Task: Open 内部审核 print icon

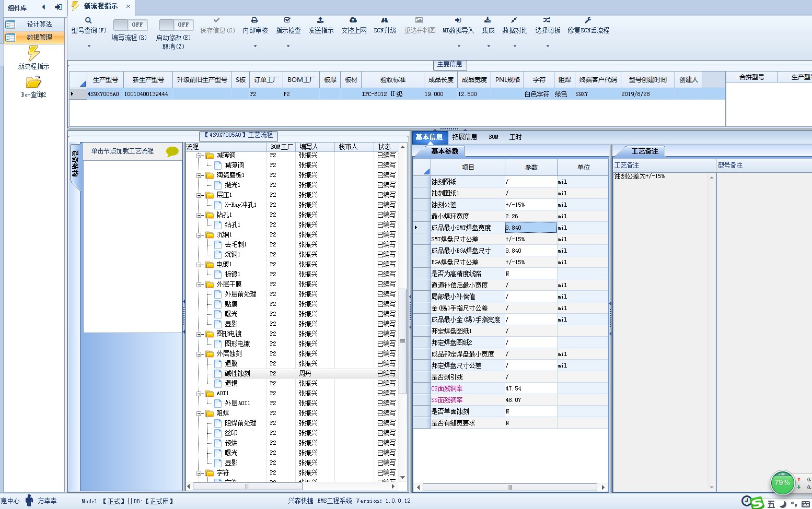Action: point(254,20)
